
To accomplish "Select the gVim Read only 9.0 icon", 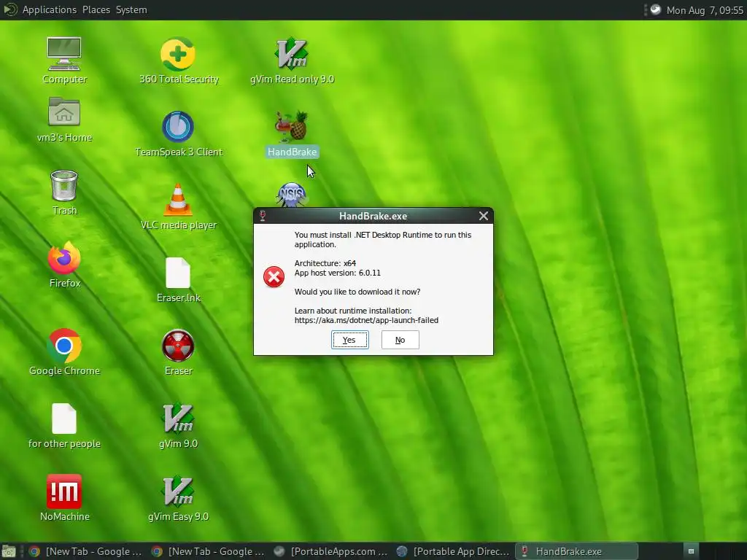I will (x=292, y=54).
